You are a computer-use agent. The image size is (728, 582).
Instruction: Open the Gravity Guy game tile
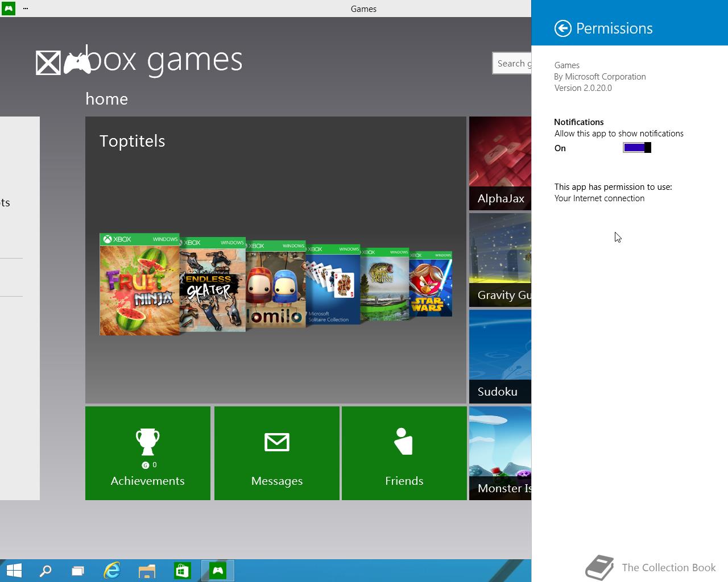500,260
